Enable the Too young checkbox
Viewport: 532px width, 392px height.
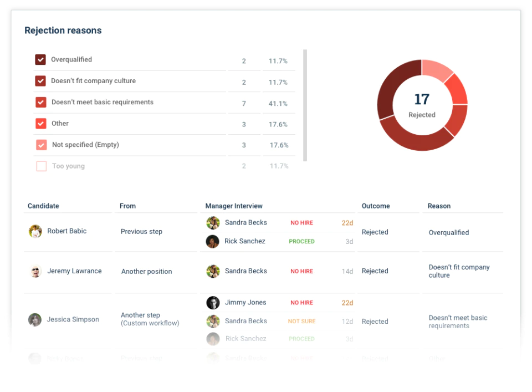42,166
